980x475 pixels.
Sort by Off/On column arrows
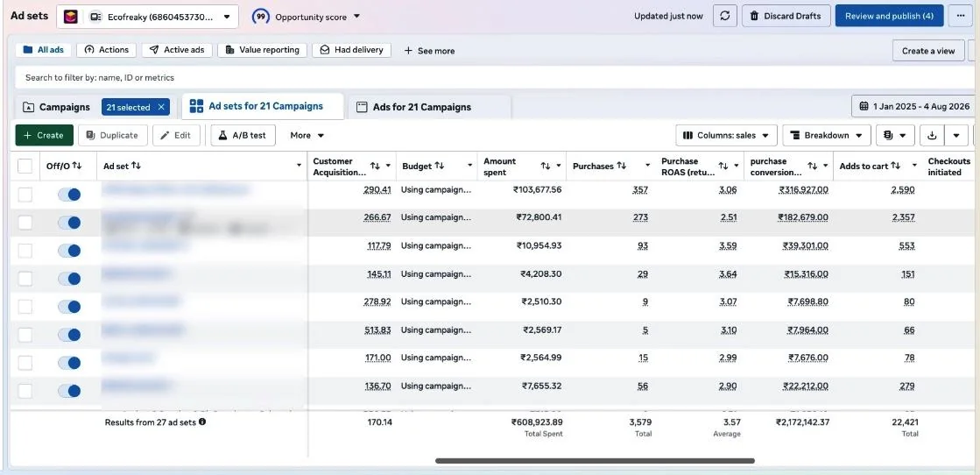coord(77,166)
